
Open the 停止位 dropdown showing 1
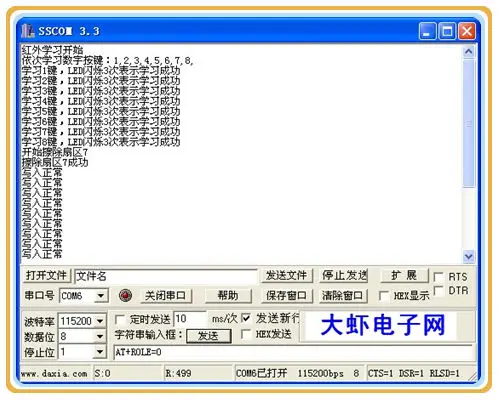click(100, 352)
